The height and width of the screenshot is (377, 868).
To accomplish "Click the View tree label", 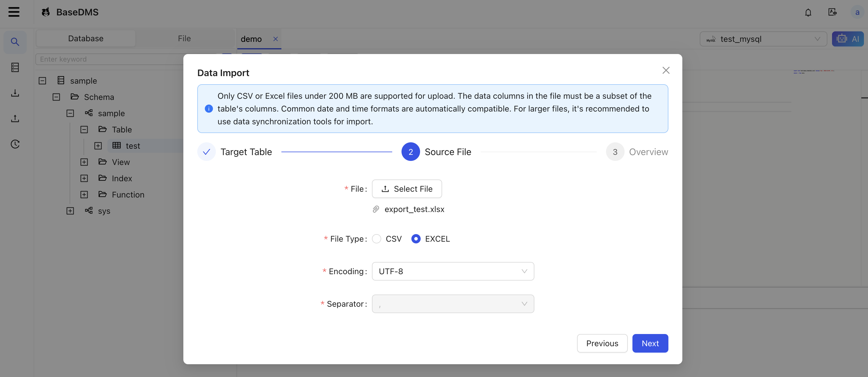I will pos(121,162).
